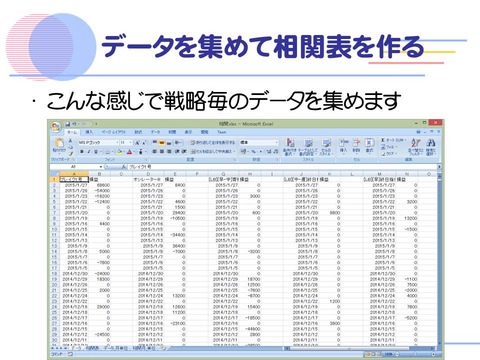The width and height of the screenshot is (480, 360).
Task: Align cell text right
Action: [169, 152]
